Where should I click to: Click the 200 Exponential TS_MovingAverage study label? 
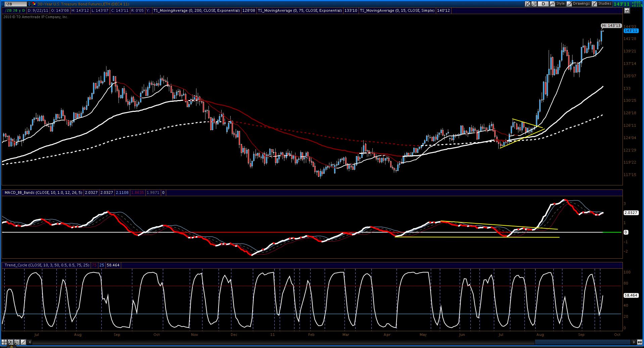pos(197,11)
